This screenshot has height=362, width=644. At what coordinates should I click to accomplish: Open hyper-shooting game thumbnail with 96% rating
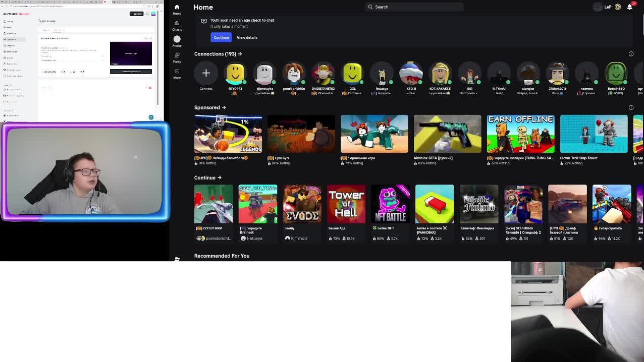(612, 204)
